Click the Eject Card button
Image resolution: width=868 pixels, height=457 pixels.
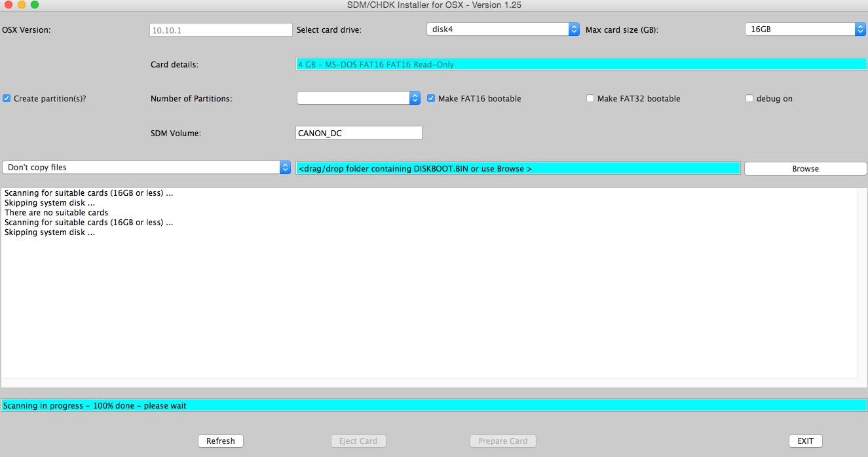pos(358,441)
